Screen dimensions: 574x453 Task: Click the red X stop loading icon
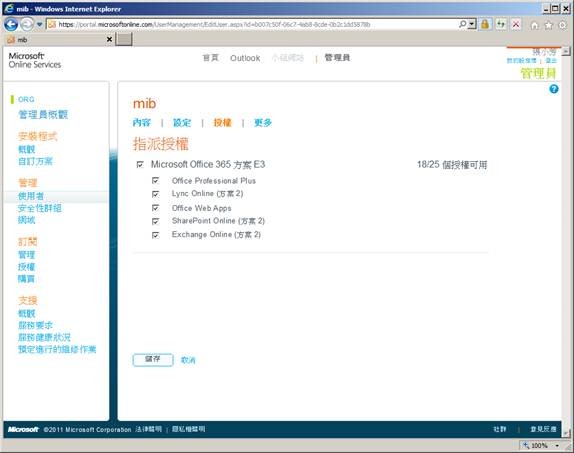click(x=516, y=24)
